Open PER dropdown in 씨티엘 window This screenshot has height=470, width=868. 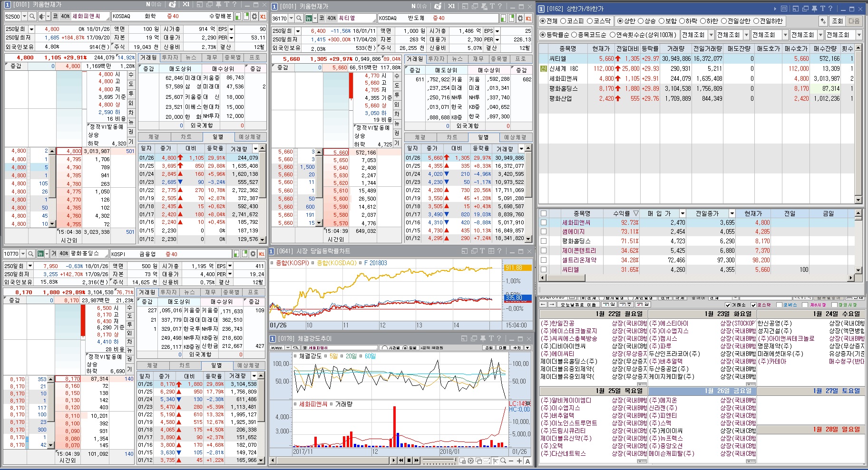tap(497, 39)
